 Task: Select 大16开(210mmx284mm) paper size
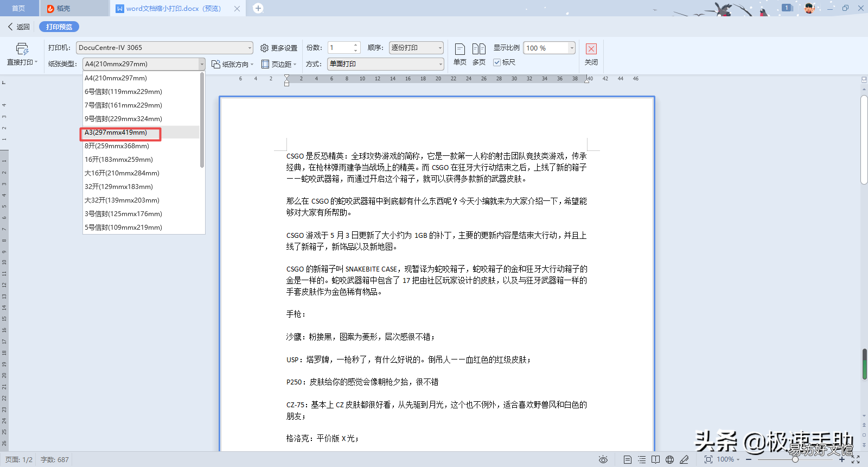click(x=141, y=173)
